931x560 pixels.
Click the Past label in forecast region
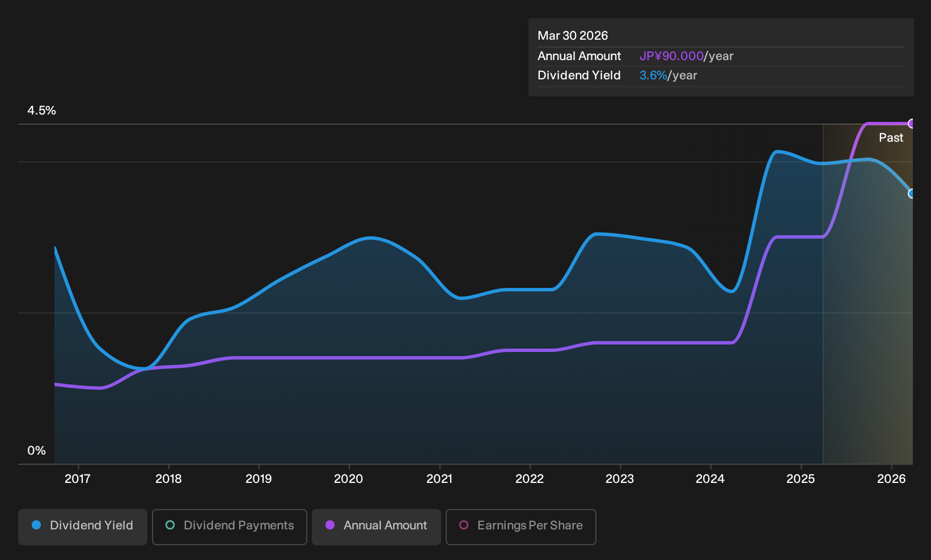(891, 138)
